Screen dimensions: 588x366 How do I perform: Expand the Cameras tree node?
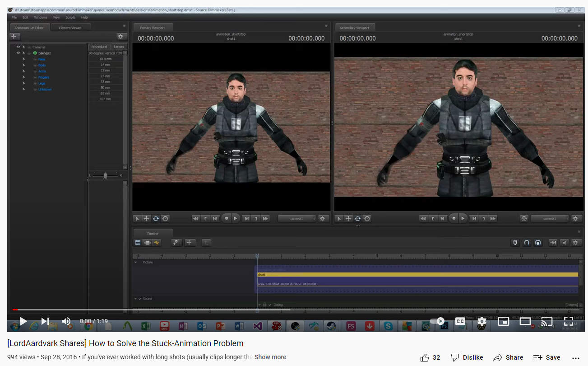pyautogui.click(x=29, y=47)
